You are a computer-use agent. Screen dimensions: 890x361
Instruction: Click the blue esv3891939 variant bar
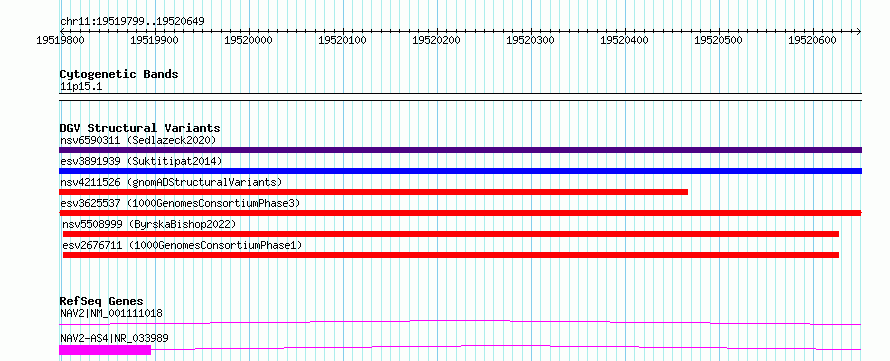point(460,171)
